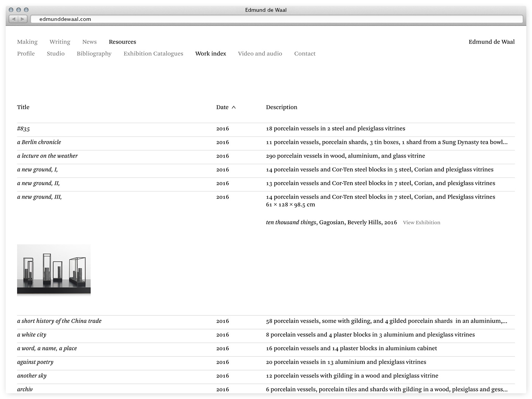Screen dimensions: 532x399
Task: Select the Resources navigation item
Action: (122, 42)
